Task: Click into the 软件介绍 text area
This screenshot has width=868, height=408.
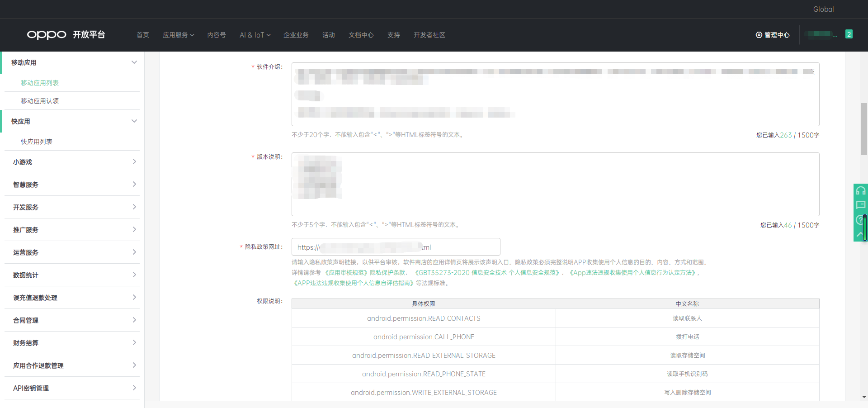Action: [555, 94]
